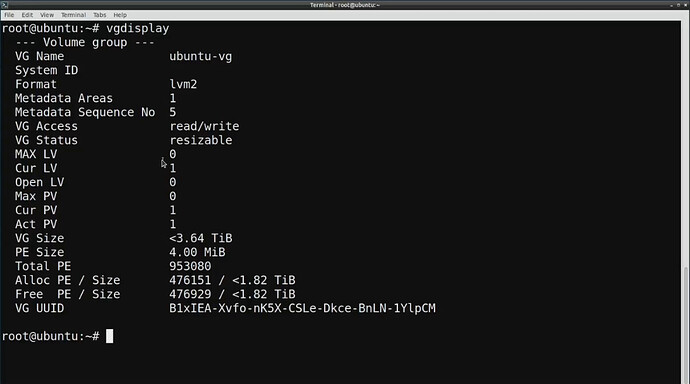The image size is (690, 384).
Task: Open the View menu
Action: pyautogui.click(x=47, y=15)
